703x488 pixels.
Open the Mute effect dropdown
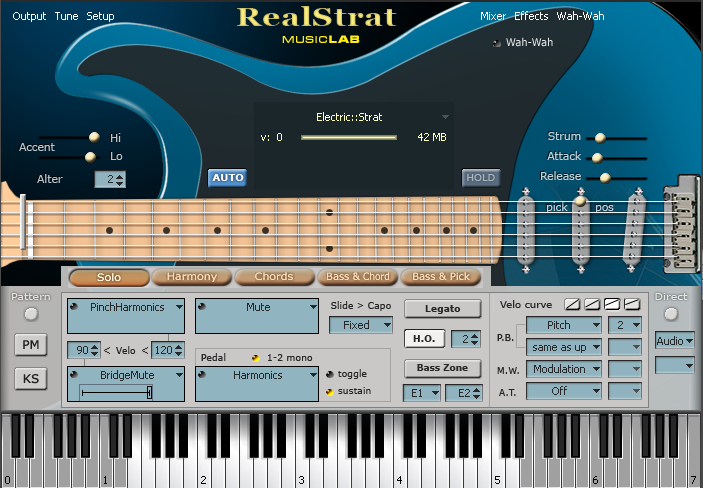(x=313, y=307)
